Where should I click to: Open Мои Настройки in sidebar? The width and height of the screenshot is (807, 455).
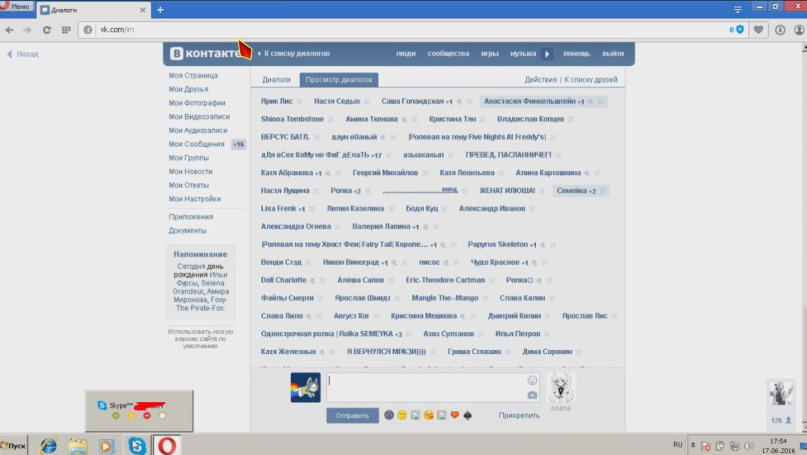[x=195, y=199]
